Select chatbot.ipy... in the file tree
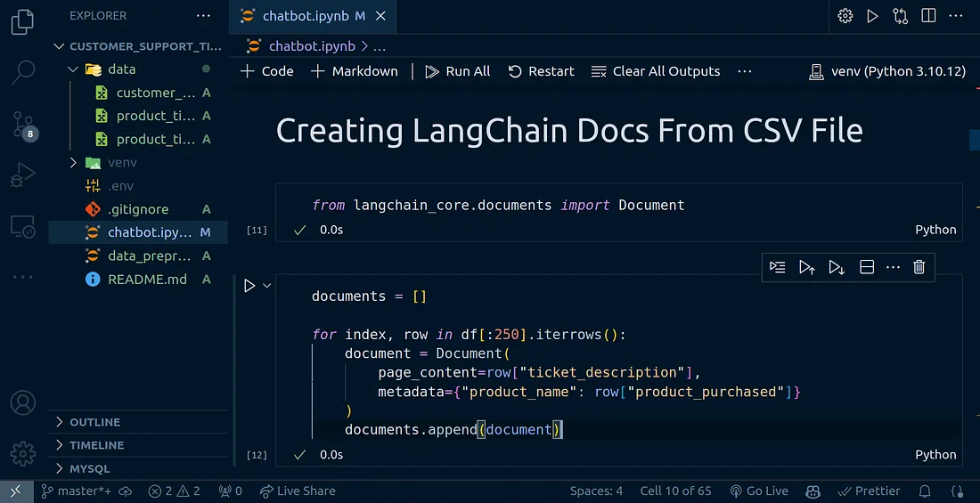The width and height of the screenshot is (980, 503). (138, 232)
